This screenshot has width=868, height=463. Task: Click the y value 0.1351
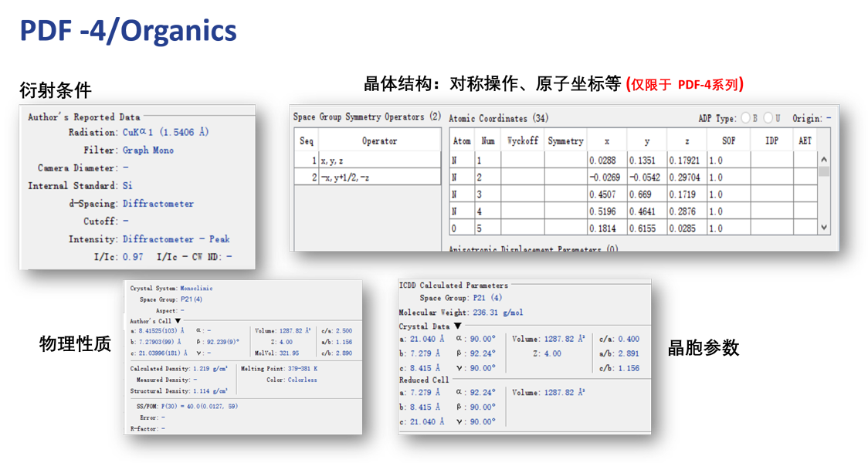click(643, 161)
